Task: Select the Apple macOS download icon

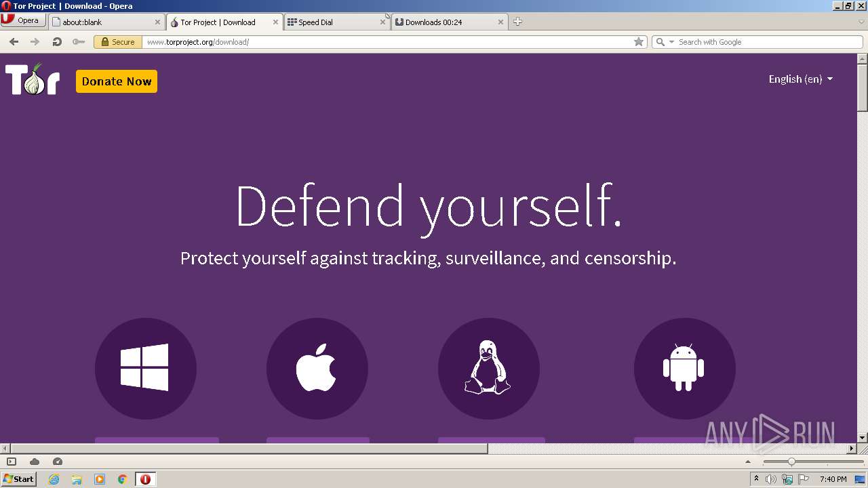Action: (317, 369)
